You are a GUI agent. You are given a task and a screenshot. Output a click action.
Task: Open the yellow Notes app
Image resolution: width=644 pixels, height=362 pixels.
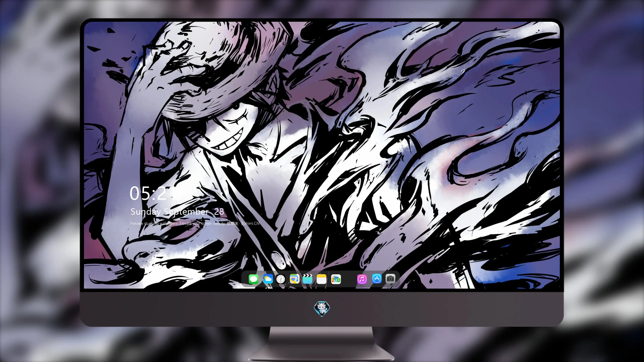321,279
